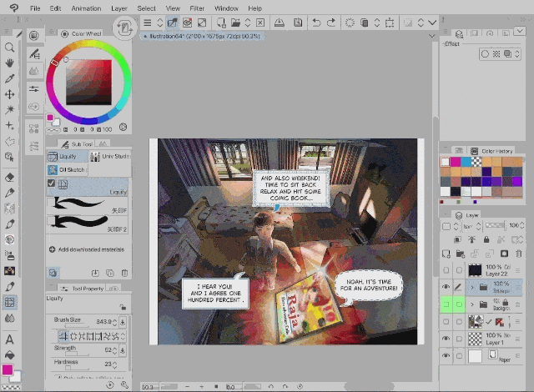This screenshot has width=534, height=392.
Task: Click the Redo arrow in command bar
Action: 331,23
